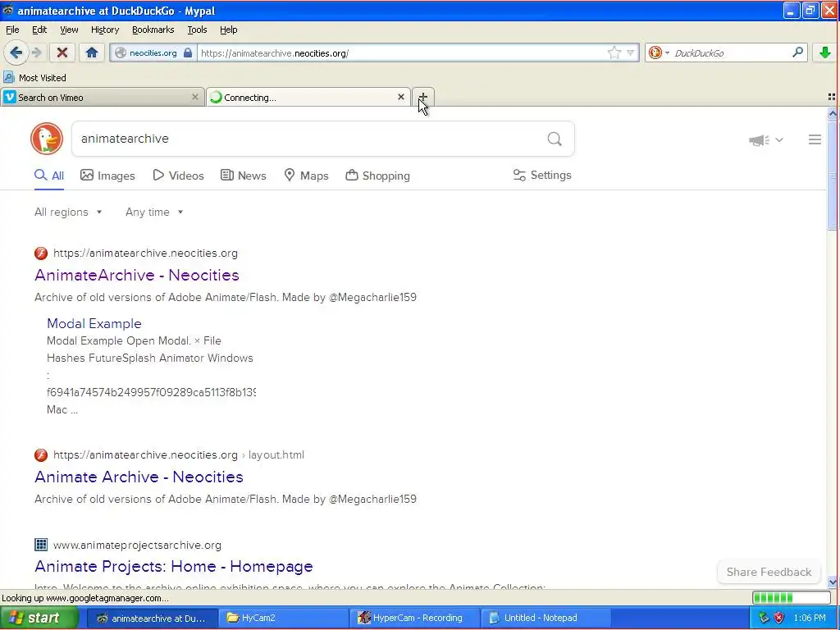This screenshot has width=840, height=630.
Task: Click the first result's Flash favicon
Action: tap(41, 253)
